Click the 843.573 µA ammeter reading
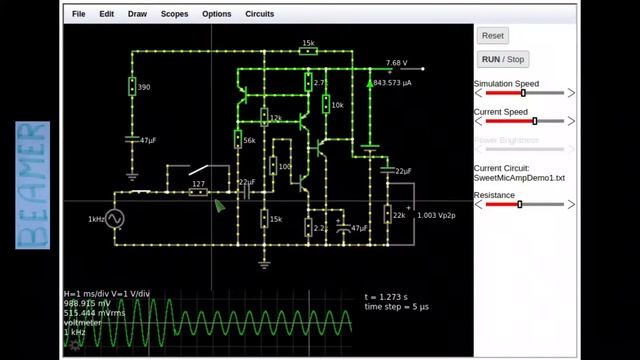This screenshot has height=360, width=640. pos(392,83)
